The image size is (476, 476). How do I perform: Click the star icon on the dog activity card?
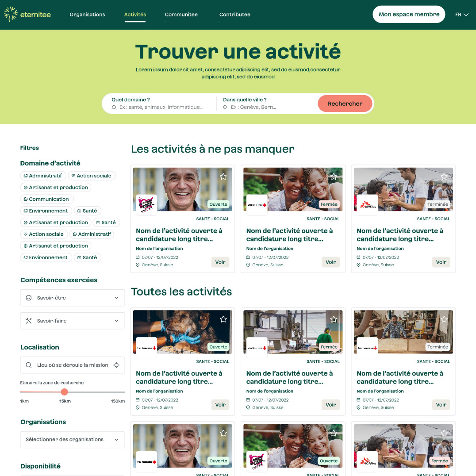pyautogui.click(x=223, y=319)
